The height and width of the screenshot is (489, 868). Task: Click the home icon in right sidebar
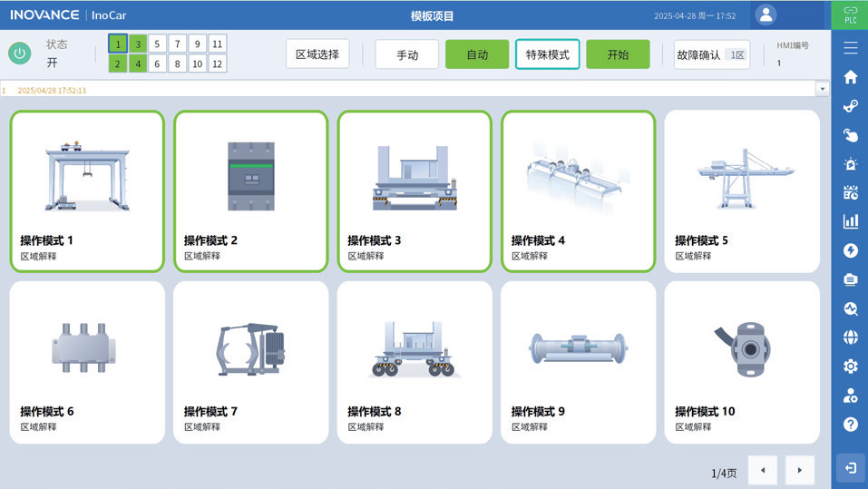[850, 77]
